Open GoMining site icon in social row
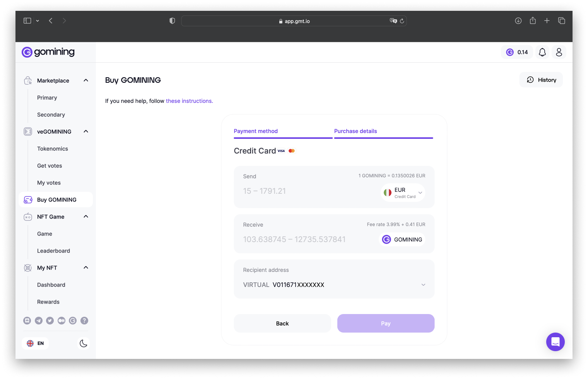 [x=73, y=321]
